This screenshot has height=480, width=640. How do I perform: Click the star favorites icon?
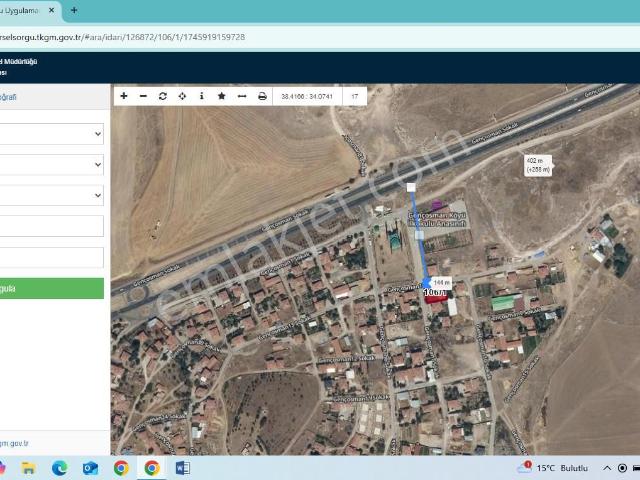tap(222, 97)
